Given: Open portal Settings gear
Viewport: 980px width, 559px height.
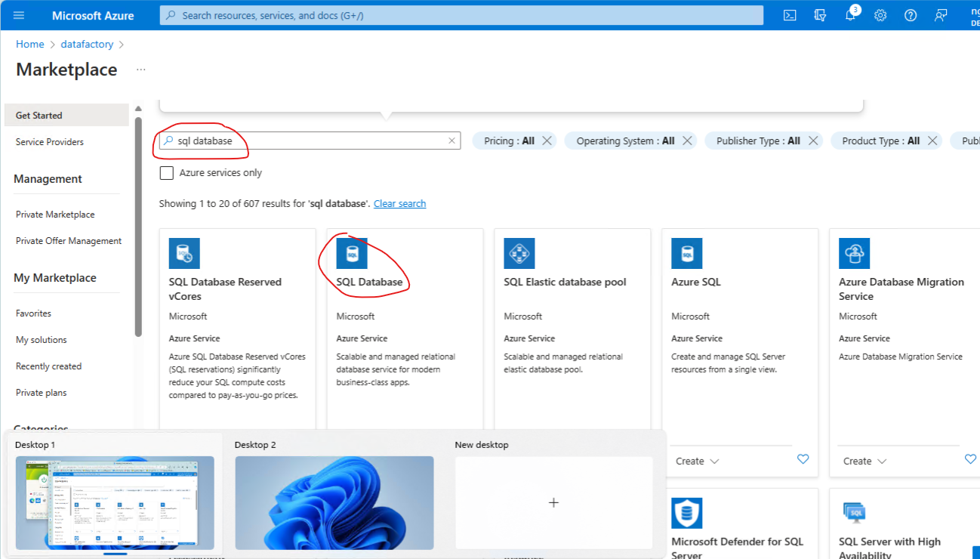Looking at the screenshot, I should click(880, 15).
